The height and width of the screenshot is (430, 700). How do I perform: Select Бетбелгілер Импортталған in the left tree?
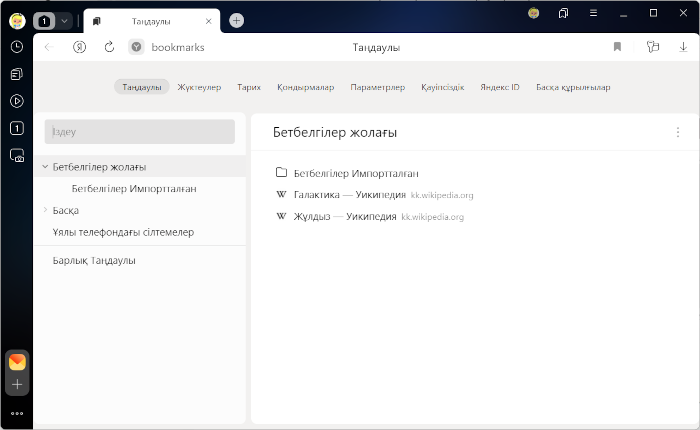pos(134,189)
